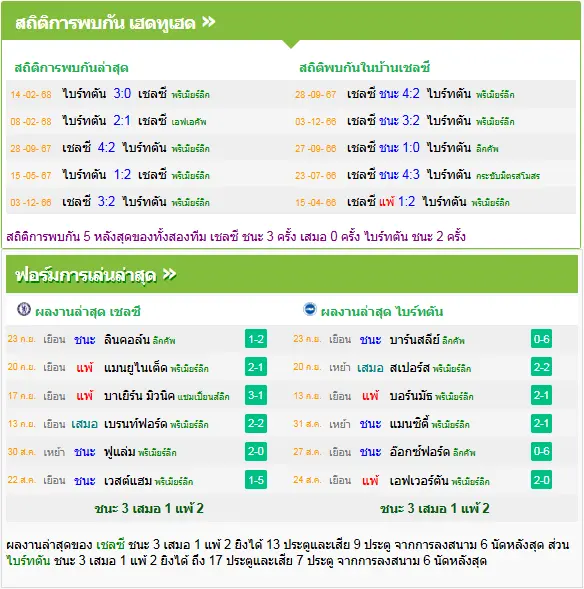Click opponent name อ๊อกซ์ฟอร์ด
The width and height of the screenshot is (584, 589).
(x=420, y=452)
